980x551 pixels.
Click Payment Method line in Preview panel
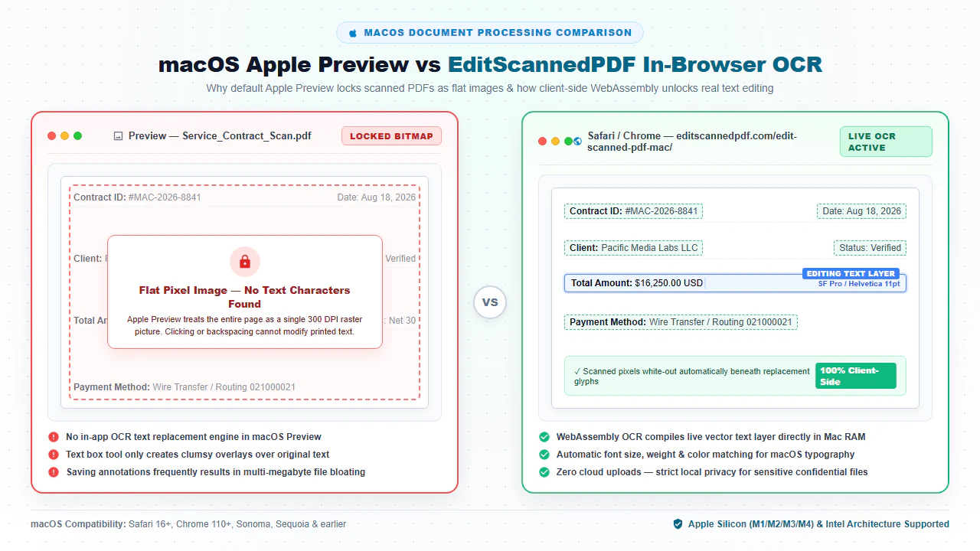point(185,387)
